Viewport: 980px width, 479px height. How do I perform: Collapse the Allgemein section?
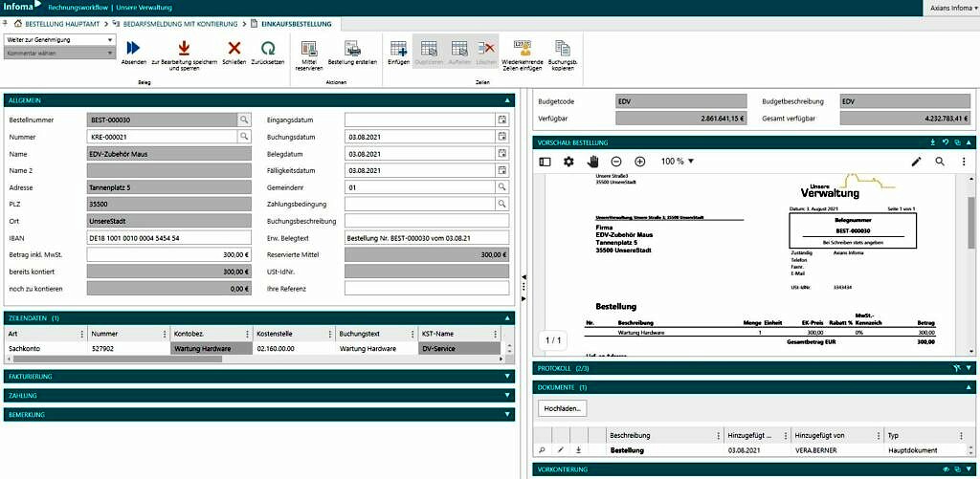[x=507, y=100]
